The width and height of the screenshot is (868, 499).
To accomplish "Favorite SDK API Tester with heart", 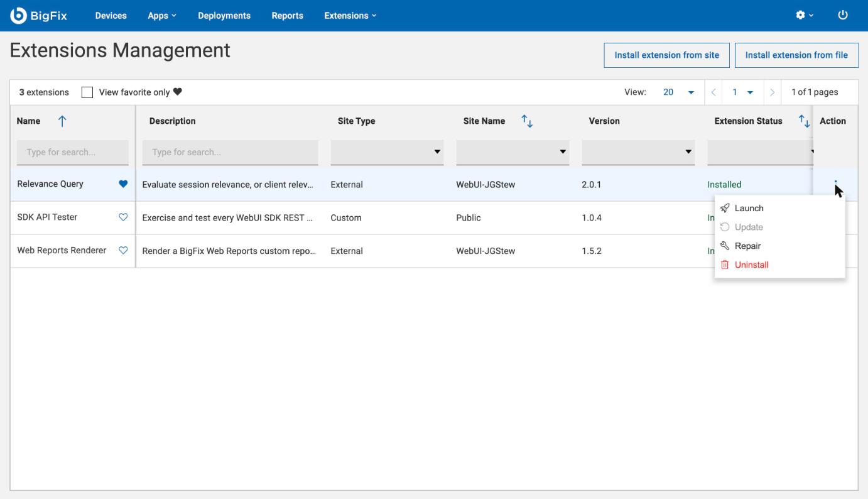I will click(x=123, y=217).
